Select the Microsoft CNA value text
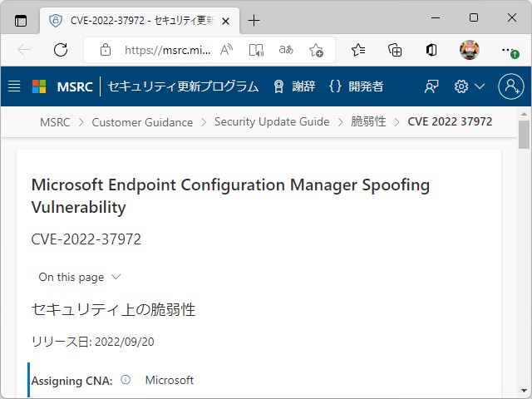Viewport: 532px width, 399px height. coord(170,380)
